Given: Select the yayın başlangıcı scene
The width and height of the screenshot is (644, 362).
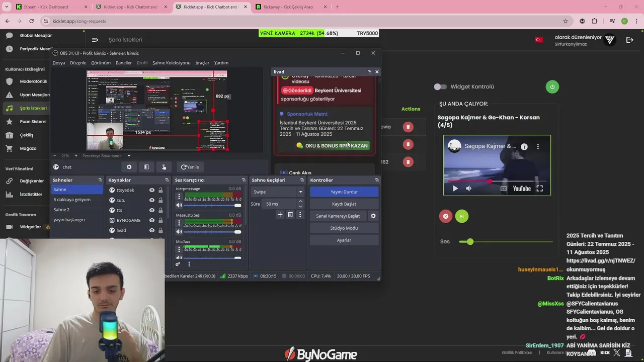Looking at the screenshot, I should point(77,220).
